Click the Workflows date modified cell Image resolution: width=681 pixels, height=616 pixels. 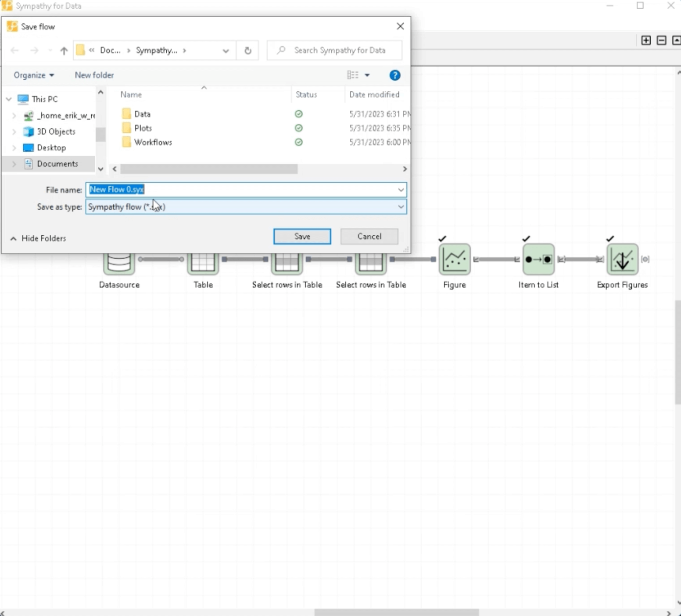point(380,142)
